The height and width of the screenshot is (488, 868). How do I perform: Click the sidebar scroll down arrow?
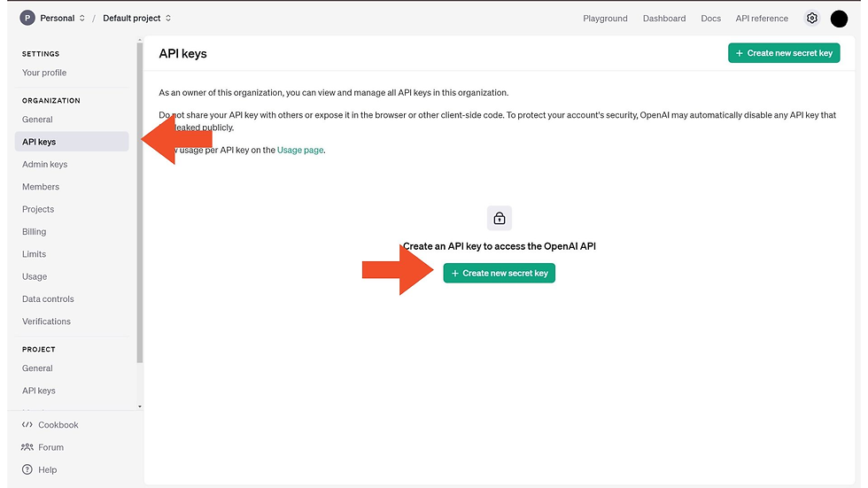tap(140, 407)
